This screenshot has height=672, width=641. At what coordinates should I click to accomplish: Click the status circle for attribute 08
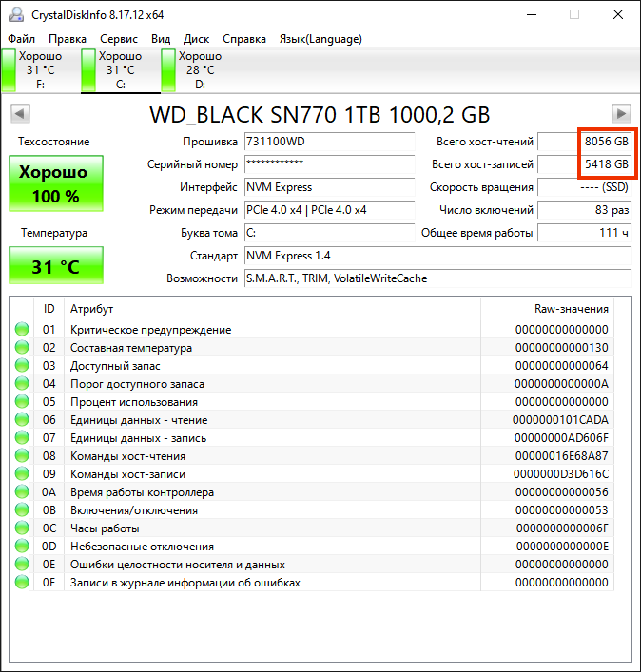[x=22, y=455]
